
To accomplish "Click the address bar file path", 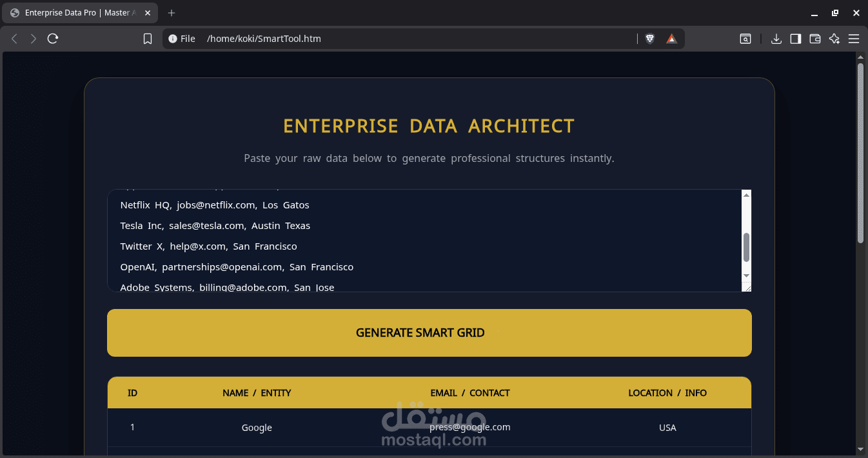I will 264,39.
